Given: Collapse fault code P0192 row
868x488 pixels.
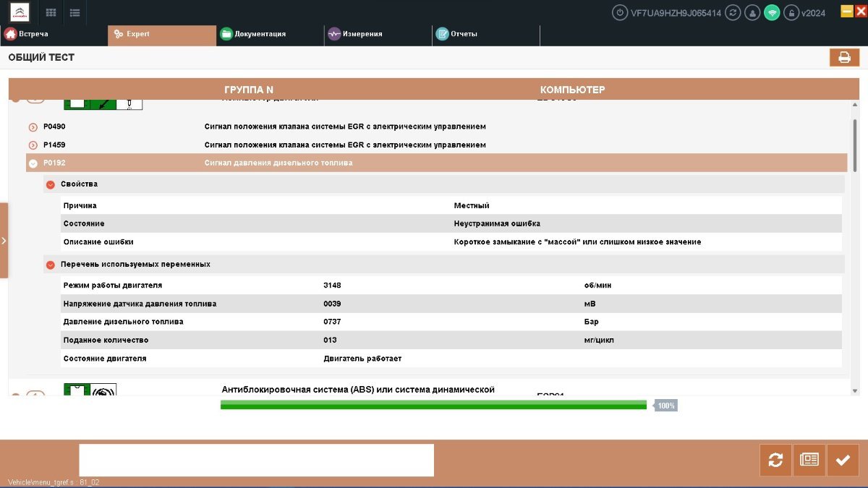Looking at the screenshot, I should [33, 163].
